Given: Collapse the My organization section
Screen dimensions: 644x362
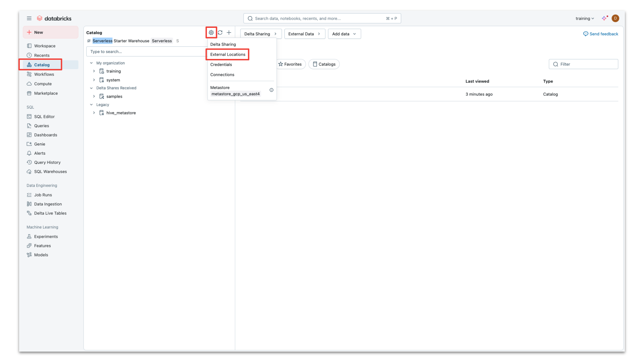Looking at the screenshot, I should 91,63.
